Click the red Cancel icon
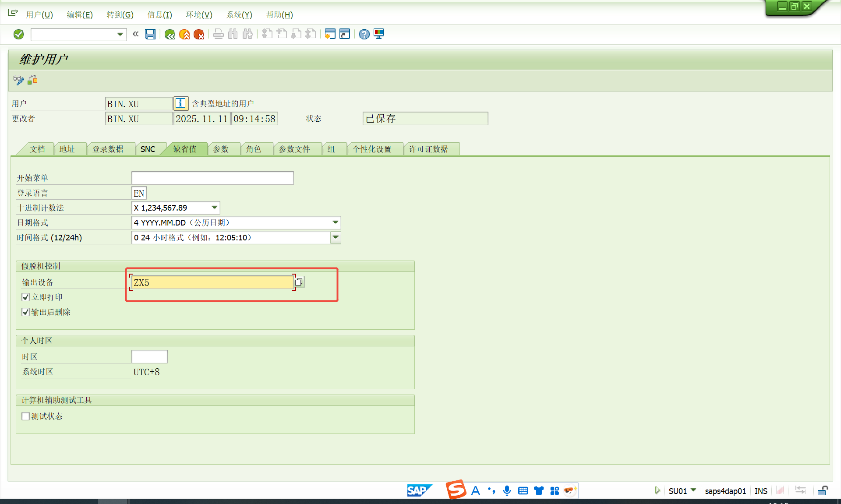The width and height of the screenshot is (841, 504). point(199,34)
